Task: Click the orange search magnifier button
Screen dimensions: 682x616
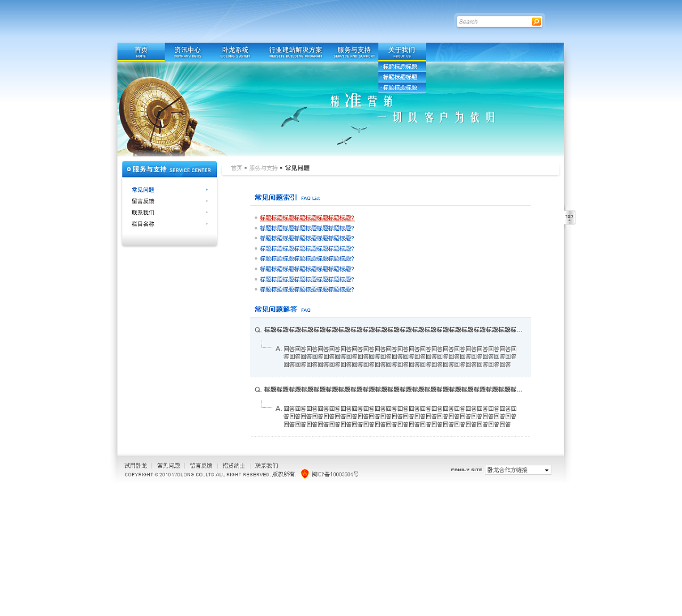Action: point(536,22)
